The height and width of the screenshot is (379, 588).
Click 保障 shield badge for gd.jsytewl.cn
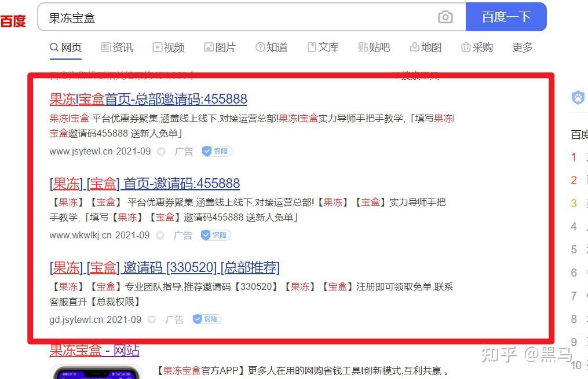tap(207, 319)
